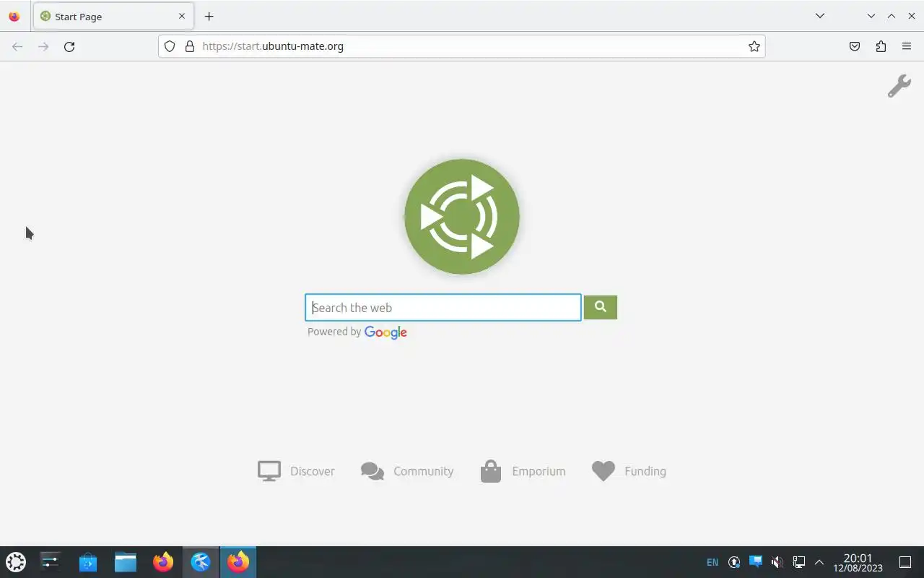Click the Funding heart icon

[603, 471]
